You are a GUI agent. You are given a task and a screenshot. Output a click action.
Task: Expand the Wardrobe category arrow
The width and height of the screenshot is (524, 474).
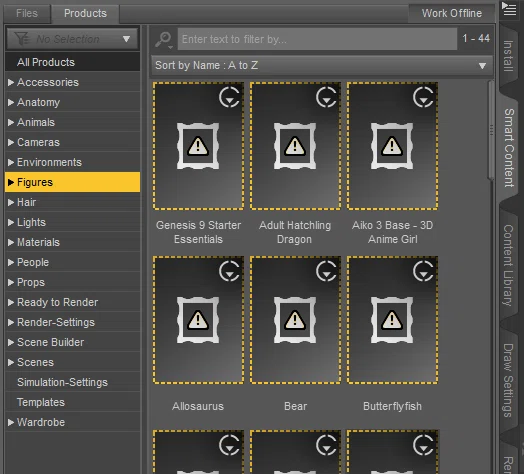[x=11, y=423]
